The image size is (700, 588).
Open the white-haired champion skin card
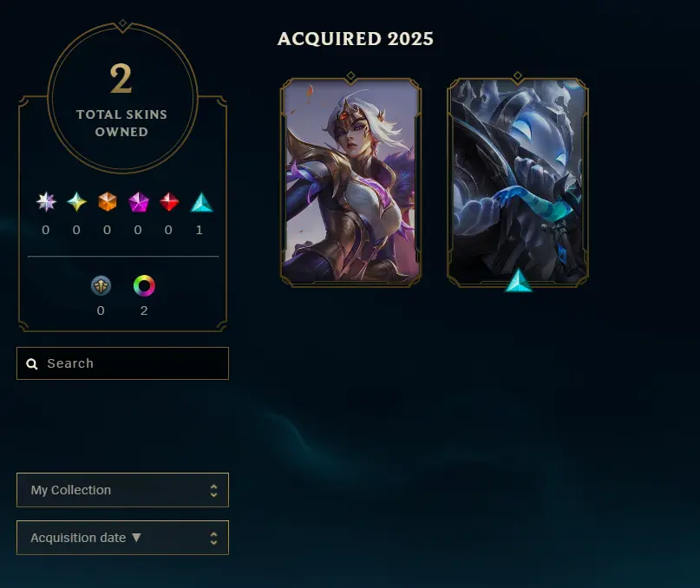pyautogui.click(x=351, y=180)
